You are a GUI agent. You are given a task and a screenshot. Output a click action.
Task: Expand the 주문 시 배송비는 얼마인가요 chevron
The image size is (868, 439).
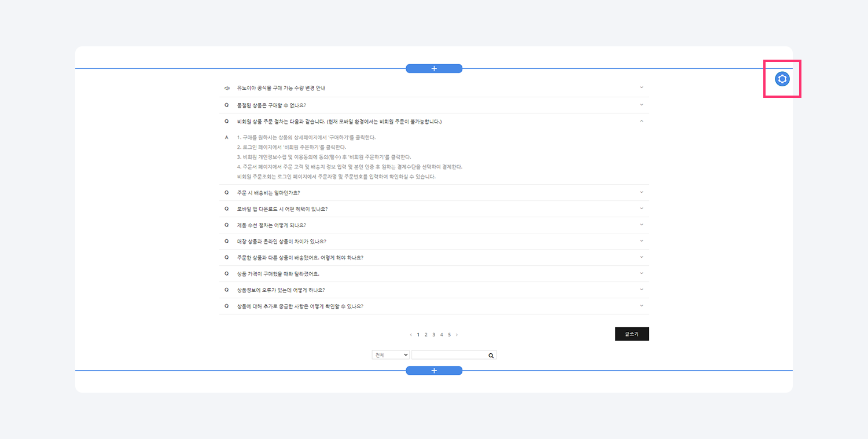(641, 192)
